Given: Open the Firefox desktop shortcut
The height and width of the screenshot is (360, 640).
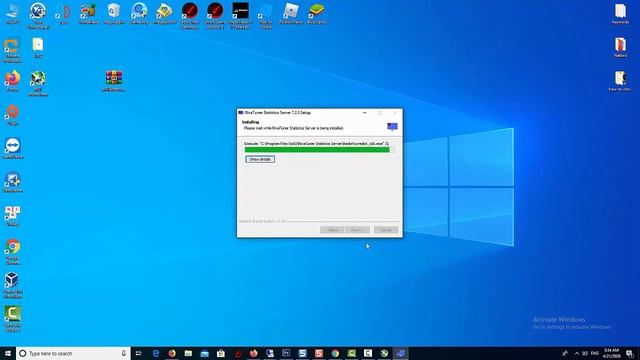Looking at the screenshot, I should [x=13, y=81].
